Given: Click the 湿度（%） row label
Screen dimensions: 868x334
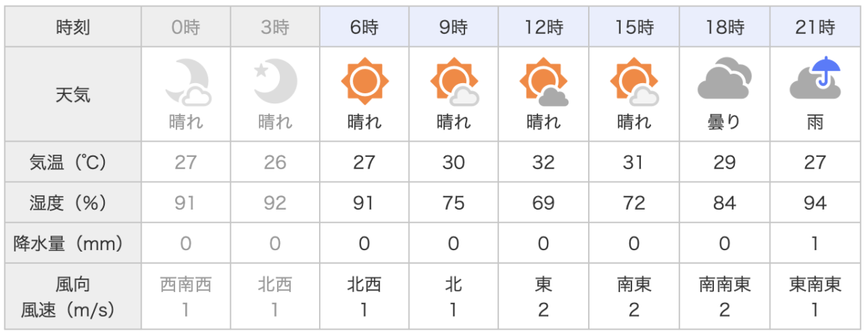Looking at the screenshot, I should 73,203.
